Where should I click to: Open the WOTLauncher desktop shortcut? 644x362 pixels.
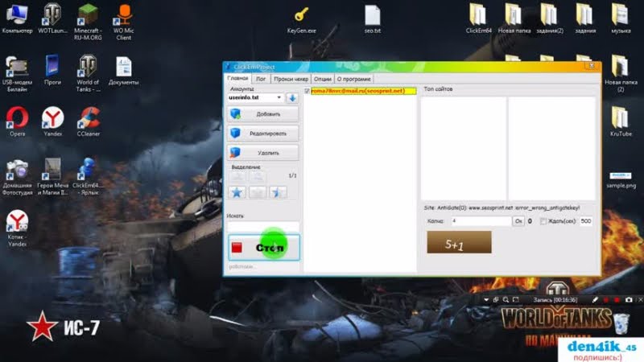click(52, 19)
